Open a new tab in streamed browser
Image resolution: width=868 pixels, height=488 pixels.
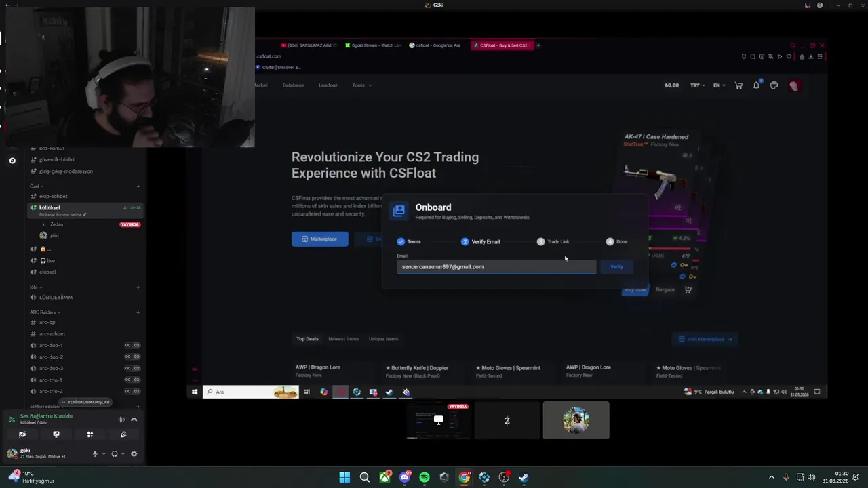tap(538, 45)
